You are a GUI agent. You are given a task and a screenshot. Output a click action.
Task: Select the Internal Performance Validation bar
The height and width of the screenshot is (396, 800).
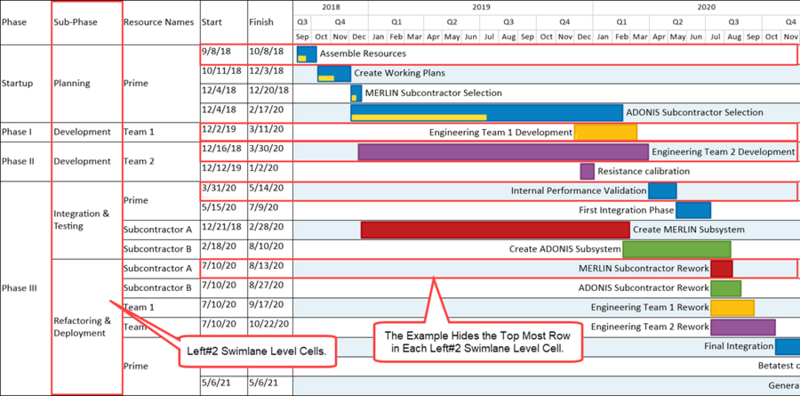click(x=662, y=191)
